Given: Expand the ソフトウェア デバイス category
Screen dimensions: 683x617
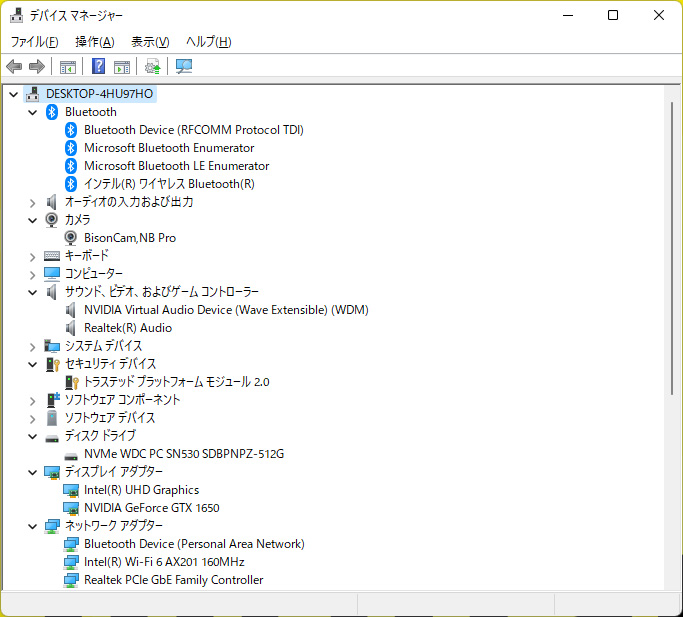Looking at the screenshot, I should [33, 419].
